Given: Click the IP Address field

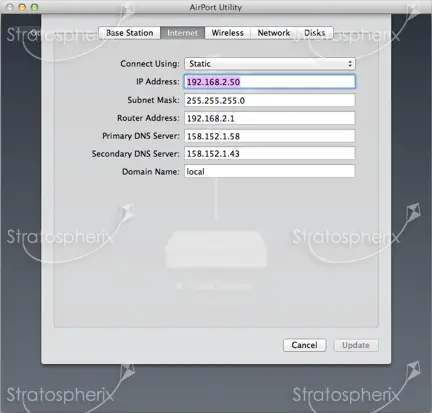Looking at the screenshot, I should (270, 82).
